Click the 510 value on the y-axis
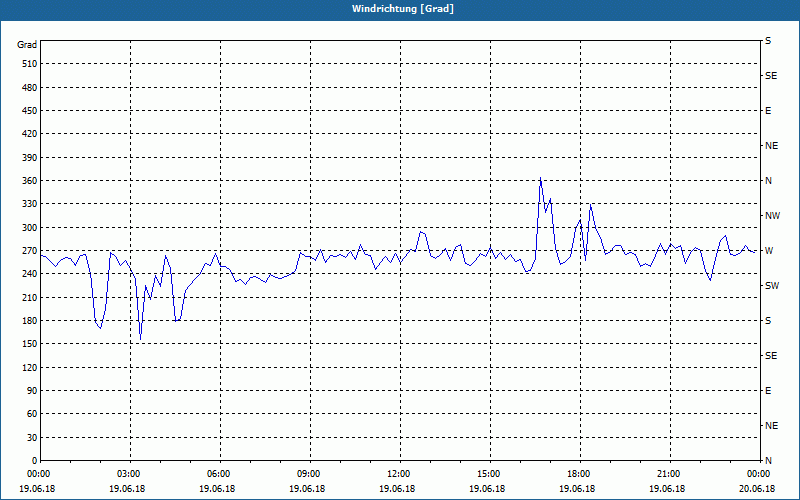This screenshot has width=800, height=500. (x=30, y=64)
